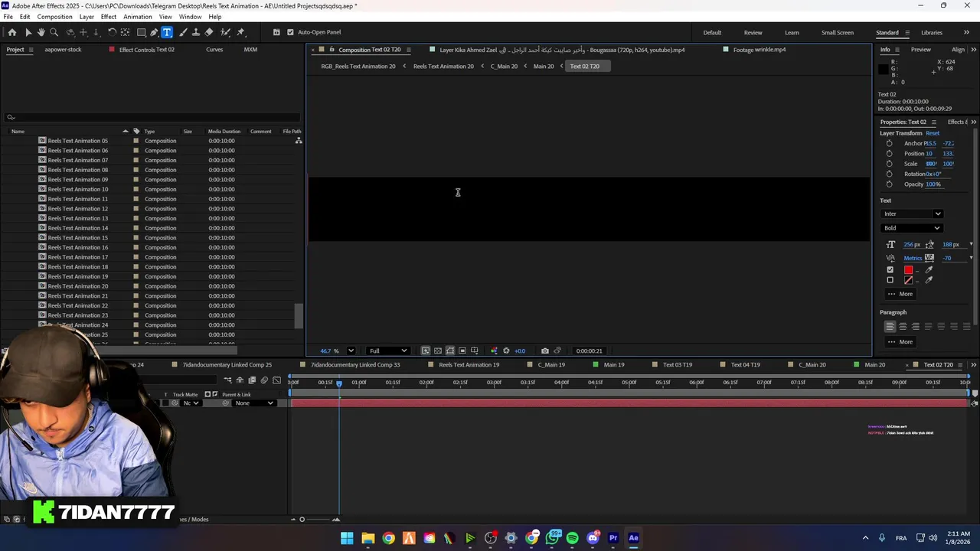Select the Clone Stamp tool
The height and width of the screenshot is (551, 980).
coord(196,32)
